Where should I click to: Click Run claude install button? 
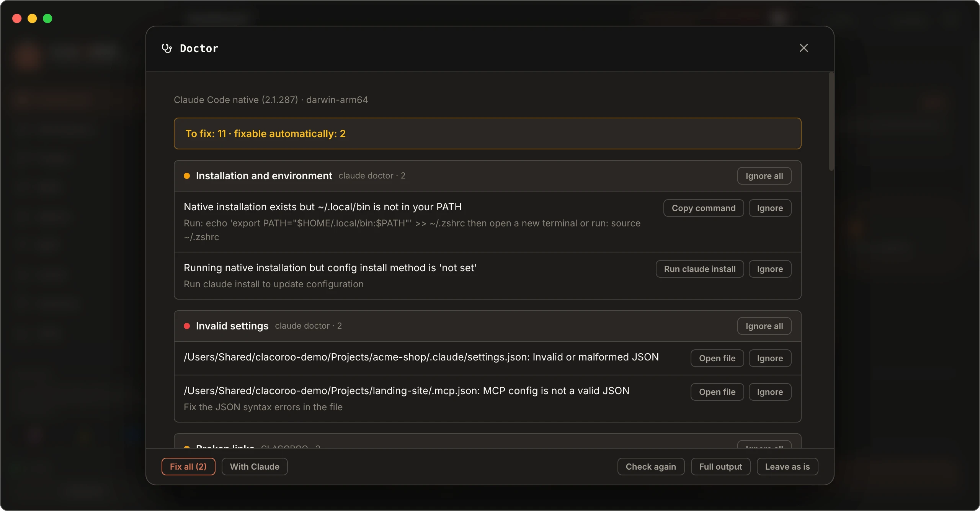pyautogui.click(x=700, y=269)
